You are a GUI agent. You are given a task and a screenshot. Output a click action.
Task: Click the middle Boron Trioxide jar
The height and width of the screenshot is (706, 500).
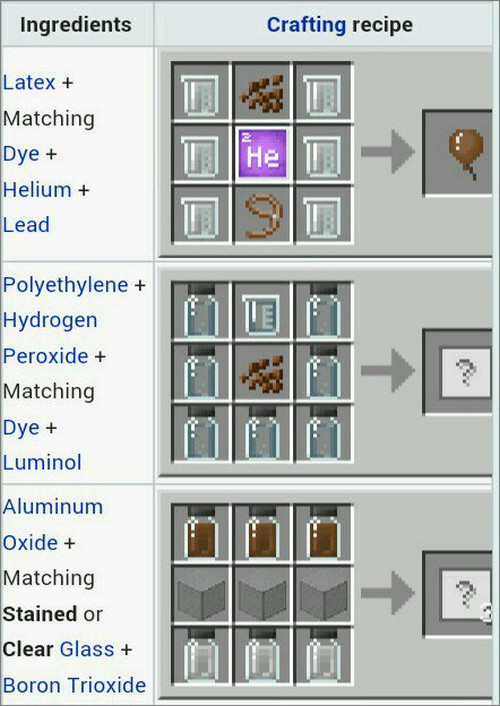(x=263, y=656)
